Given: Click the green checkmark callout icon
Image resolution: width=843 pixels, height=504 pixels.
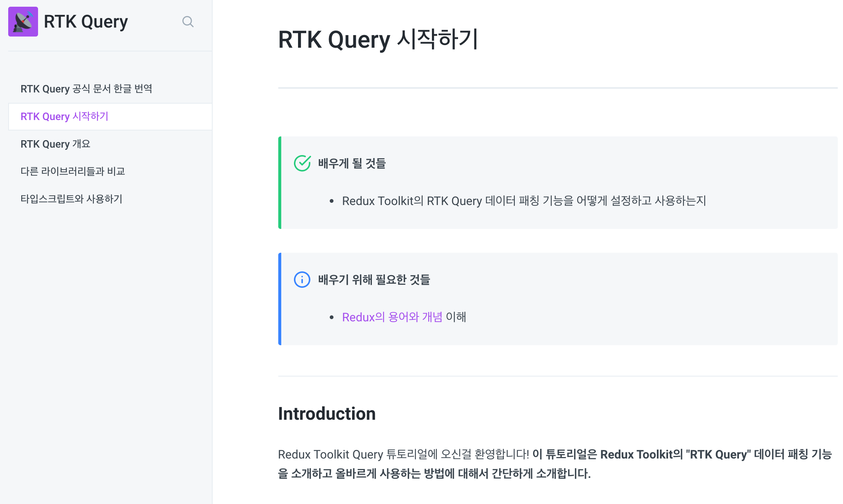Looking at the screenshot, I should (302, 163).
